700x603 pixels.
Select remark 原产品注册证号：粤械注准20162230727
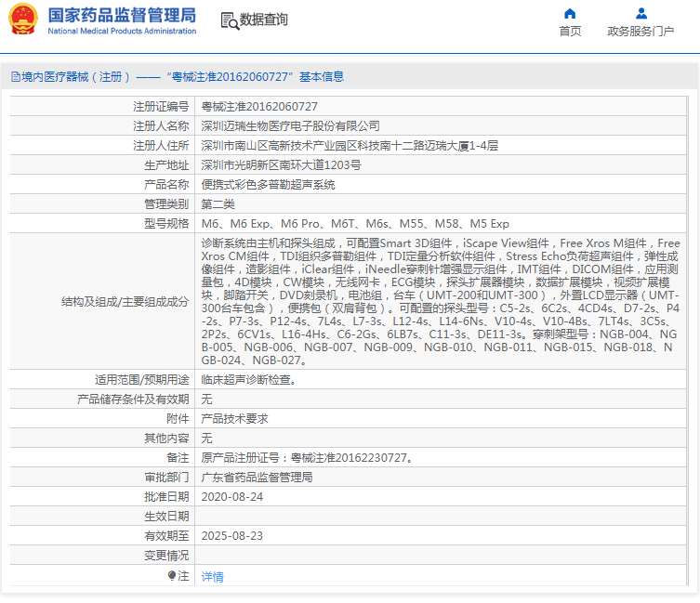click(x=305, y=458)
